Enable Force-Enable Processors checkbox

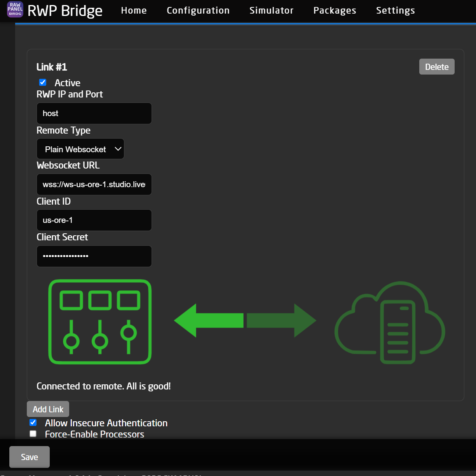(x=33, y=434)
